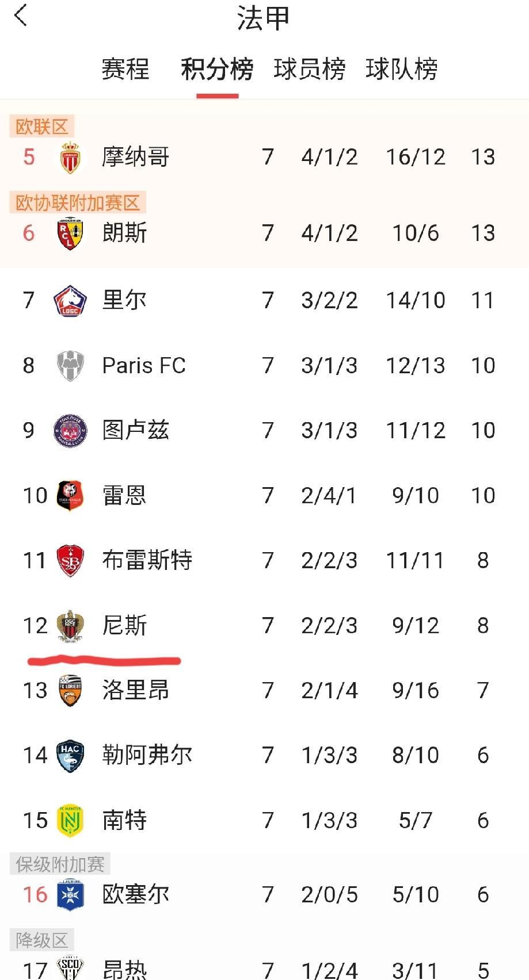Open the 赛程 tab
The height and width of the screenshot is (980, 529).
125,70
